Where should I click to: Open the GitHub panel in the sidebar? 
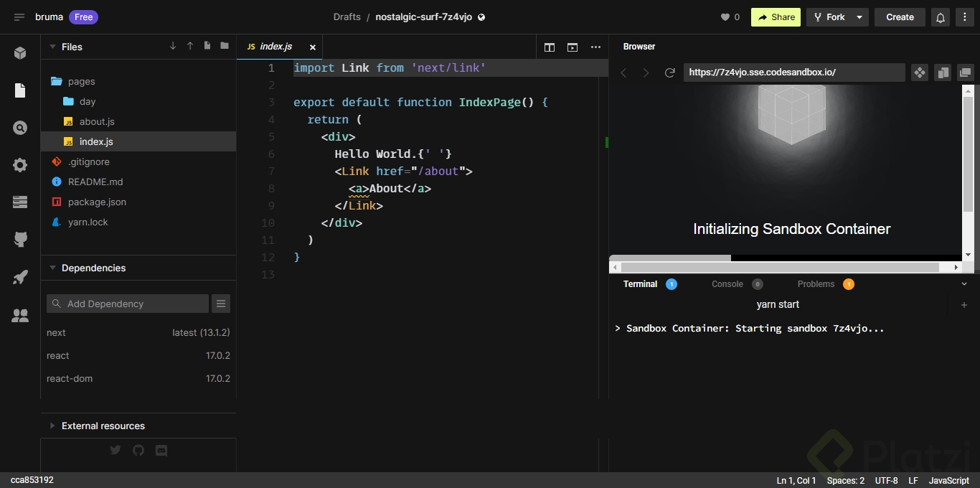tap(20, 240)
